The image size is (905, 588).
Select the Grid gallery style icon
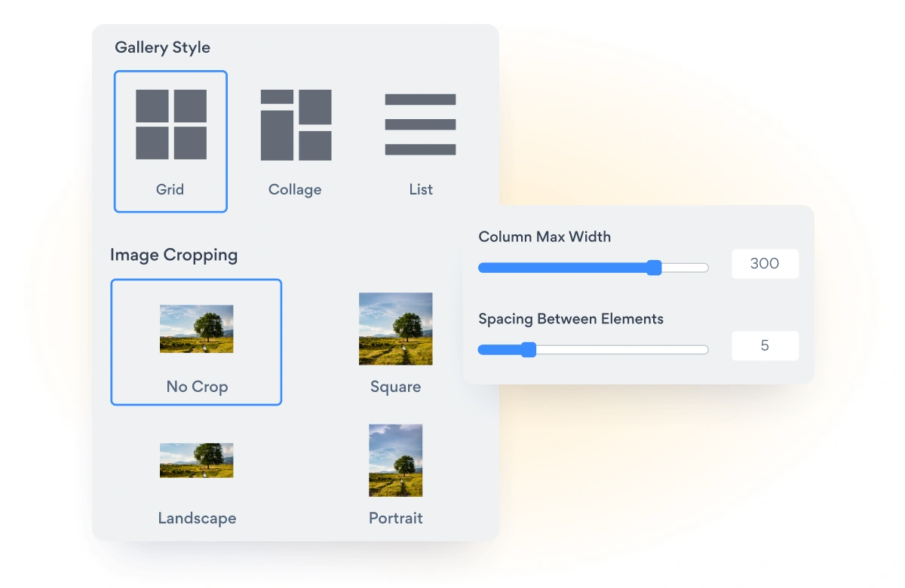(x=171, y=124)
